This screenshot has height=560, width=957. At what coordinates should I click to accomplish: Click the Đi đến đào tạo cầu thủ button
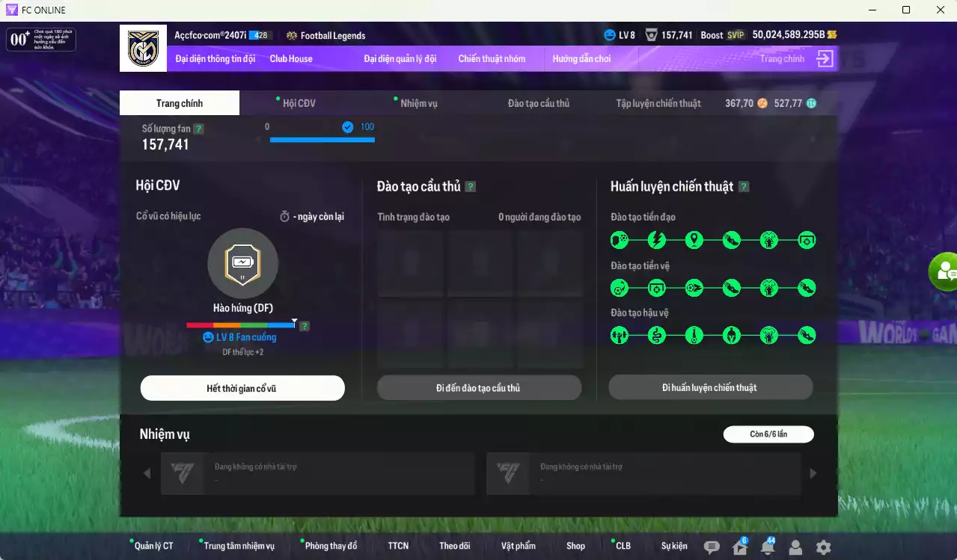tap(479, 388)
